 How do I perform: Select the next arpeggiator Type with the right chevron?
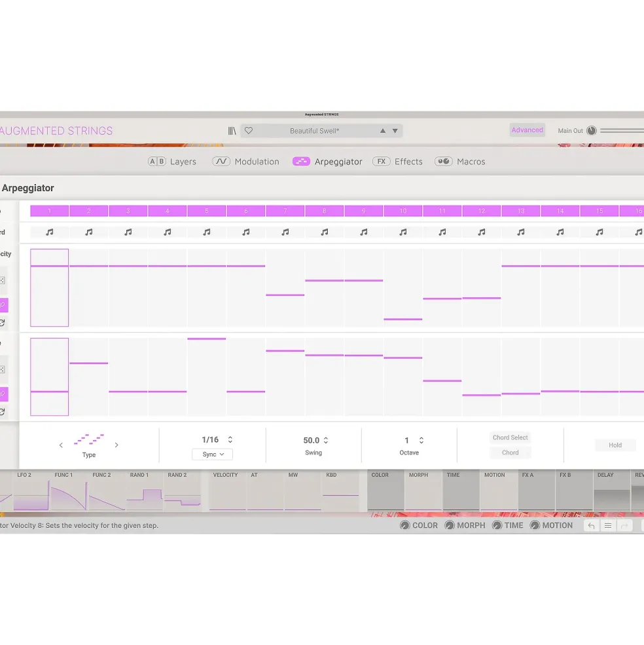116,445
